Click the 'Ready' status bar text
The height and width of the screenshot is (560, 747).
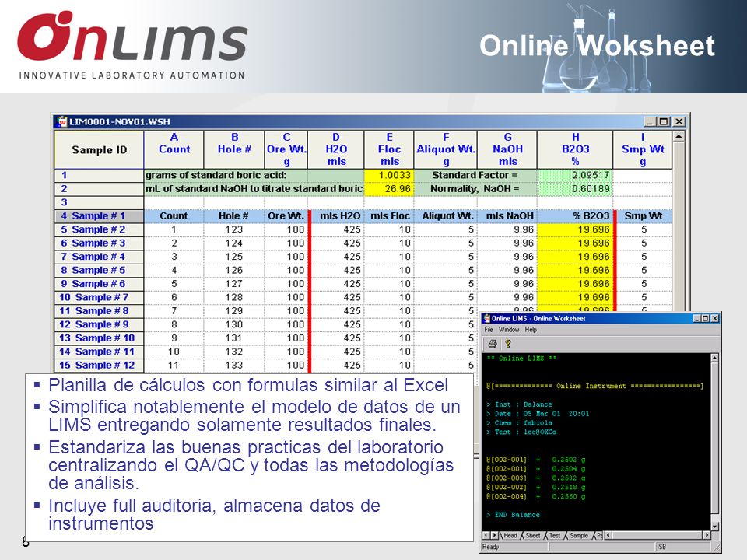490,547
